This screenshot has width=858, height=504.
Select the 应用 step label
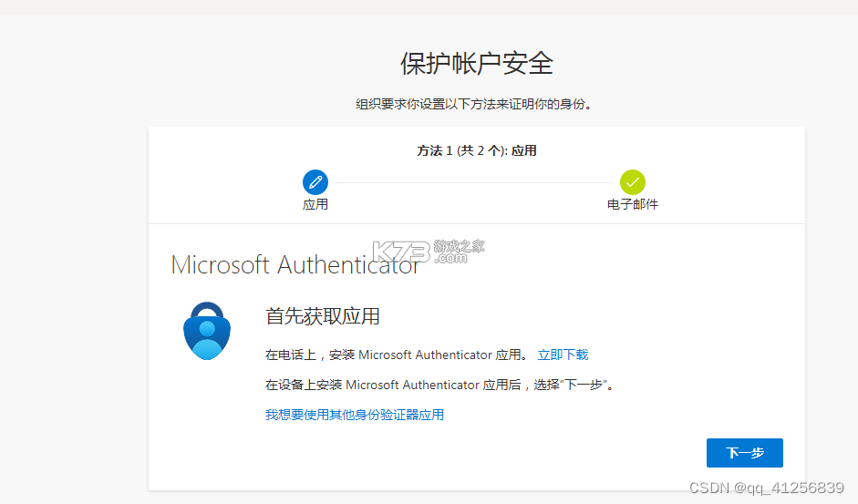point(315,205)
